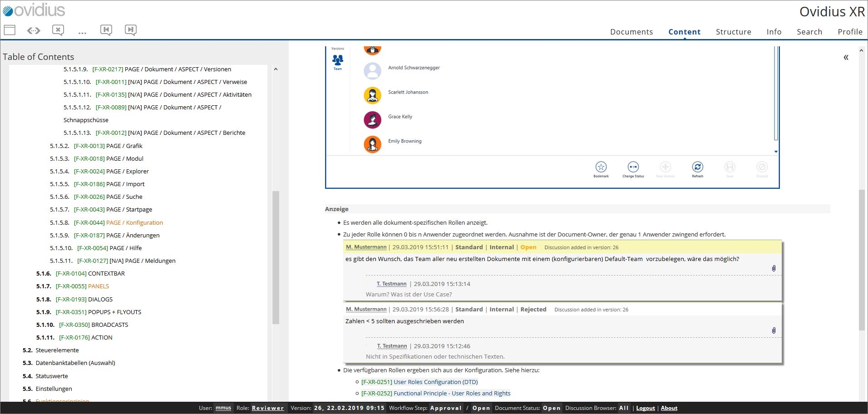Click the speech bubble X icon
The image size is (868, 414).
(x=58, y=30)
